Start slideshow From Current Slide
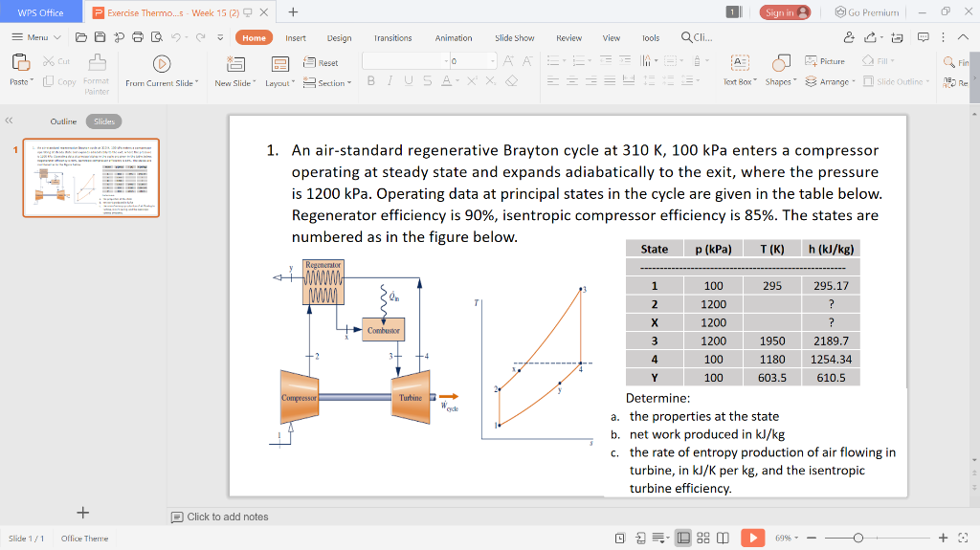This screenshot has height=550, width=980. pyautogui.click(x=162, y=71)
